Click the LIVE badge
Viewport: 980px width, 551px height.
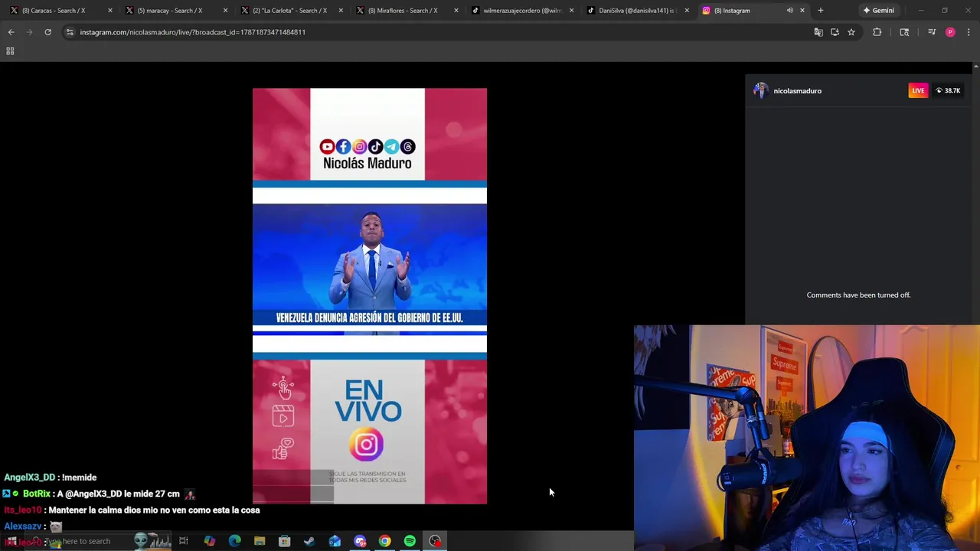tap(918, 91)
